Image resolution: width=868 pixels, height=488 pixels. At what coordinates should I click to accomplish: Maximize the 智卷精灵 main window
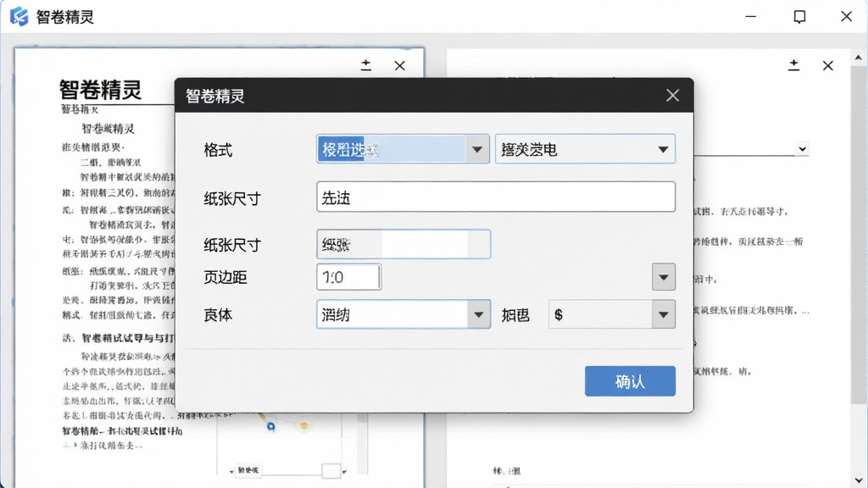click(799, 17)
